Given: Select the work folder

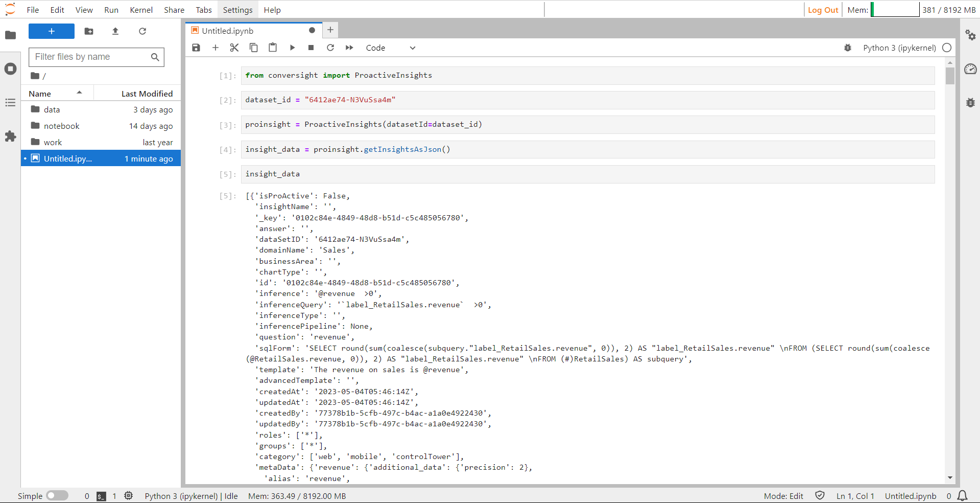Looking at the screenshot, I should 101,142.
